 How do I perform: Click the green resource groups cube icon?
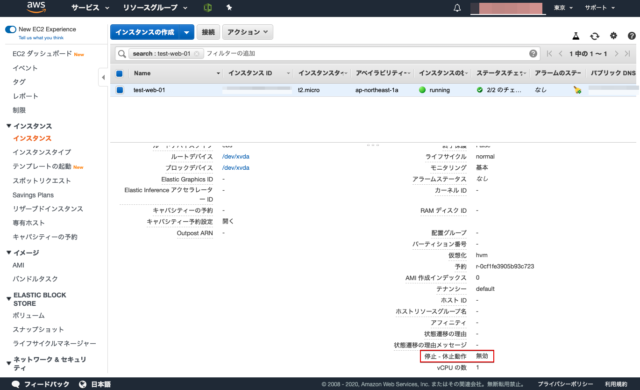(x=208, y=7)
